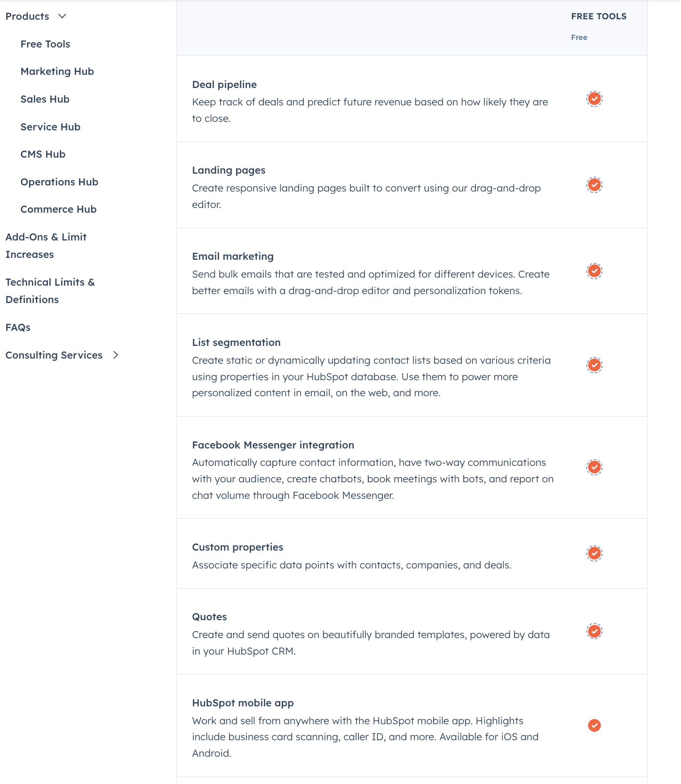Click the Deal pipeline checkmark icon

594,99
